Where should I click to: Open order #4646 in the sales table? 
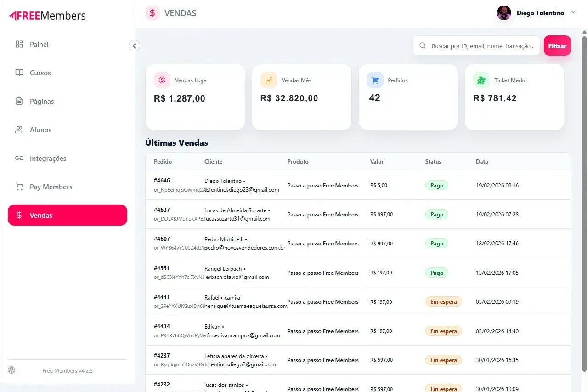click(x=162, y=181)
